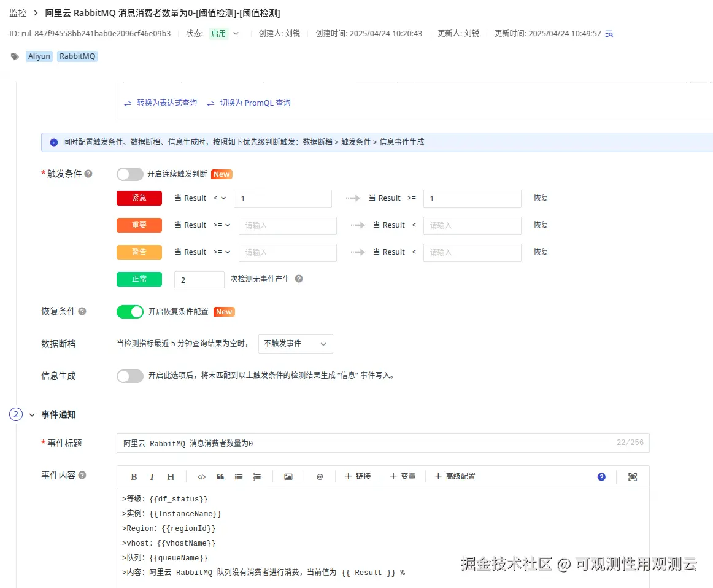Open operator dropdown for 紧急 condition

click(220, 198)
